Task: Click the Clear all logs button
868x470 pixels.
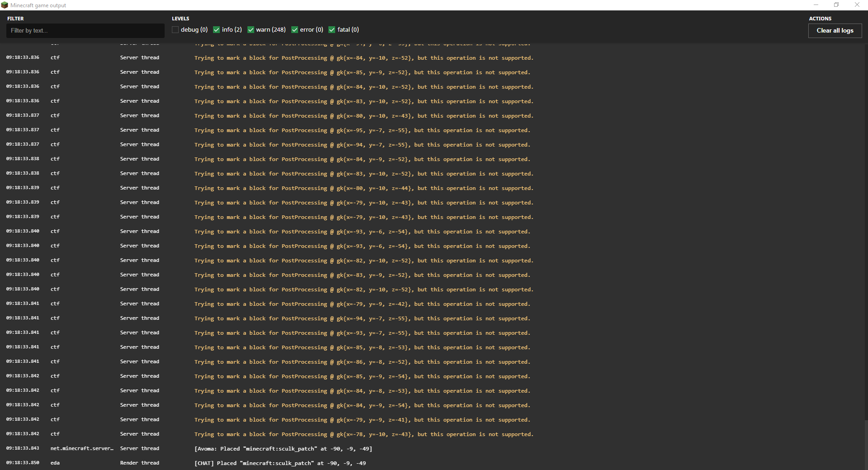Action: tap(835, 30)
